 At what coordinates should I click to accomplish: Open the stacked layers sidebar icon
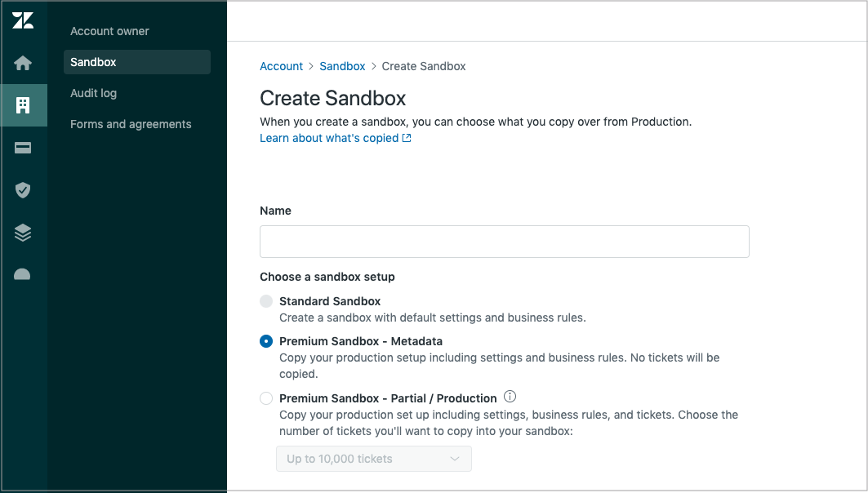click(23, 233)
